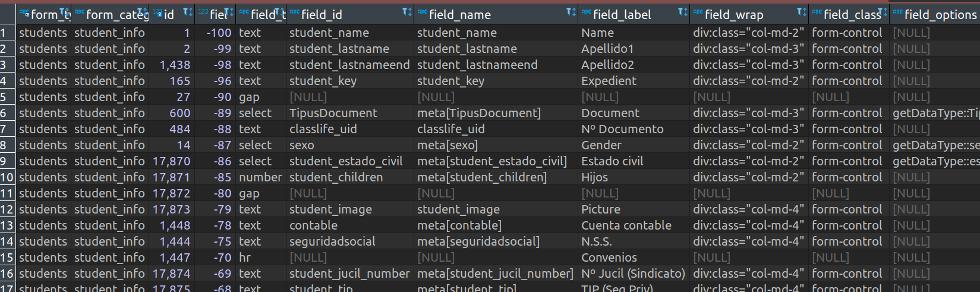
Task: Click the id cell with value 165
Action: [172, 81]
